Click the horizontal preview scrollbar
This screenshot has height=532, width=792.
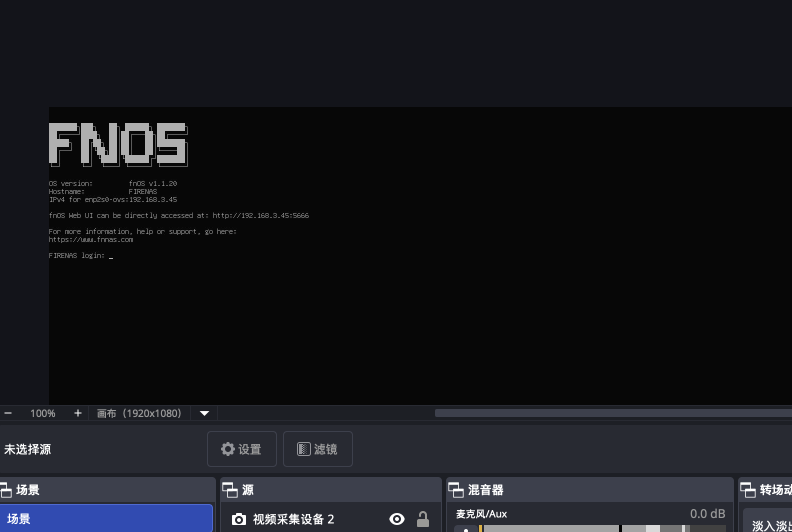(x=613, y=413)
